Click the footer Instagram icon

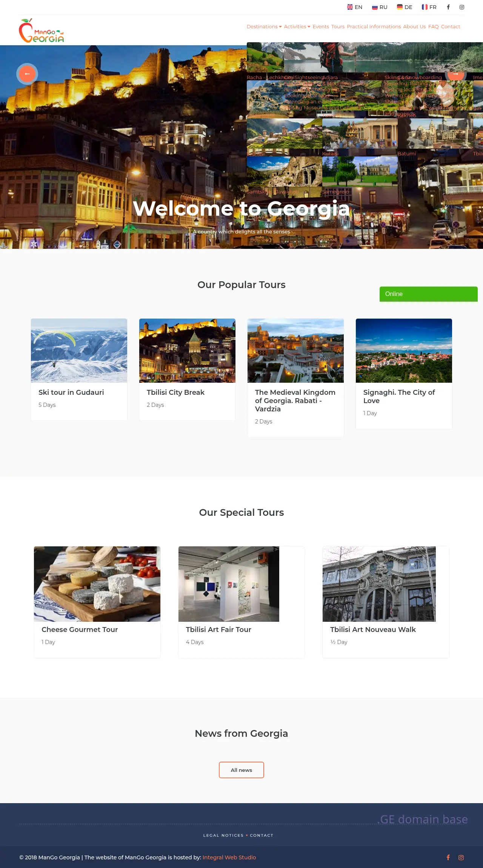[x=461, y=857]
